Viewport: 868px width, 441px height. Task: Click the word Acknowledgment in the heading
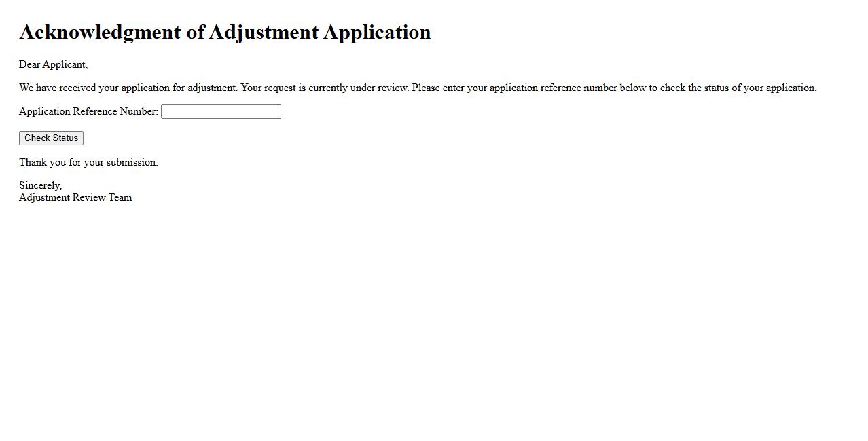coord(100,33)
